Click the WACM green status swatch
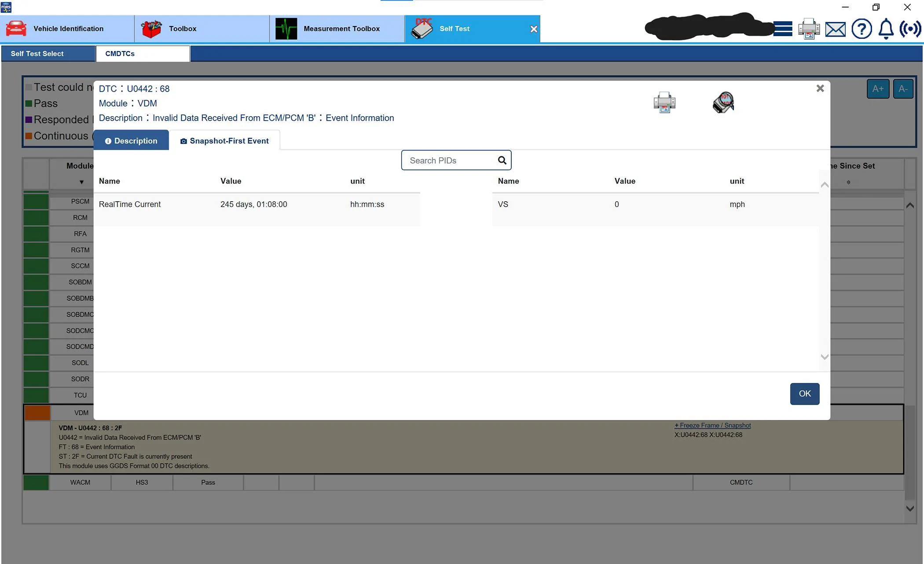The width and height of the screenshot is (924, 564). [x=36, y=482]
